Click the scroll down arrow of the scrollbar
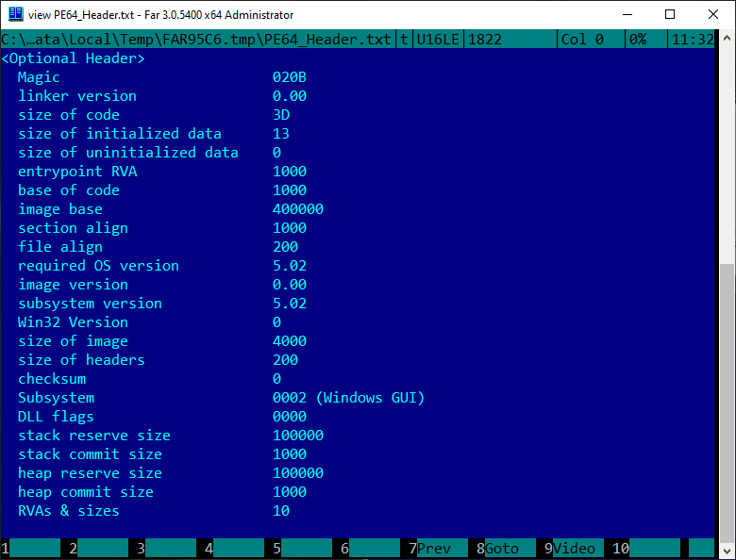Viewport: 736px width, 560px height. pos(727,551)
